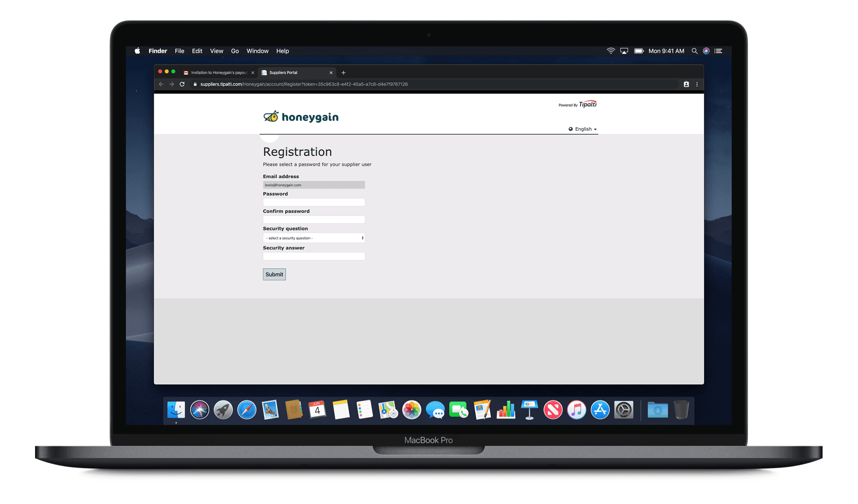Click the Password input field
This screenshot has width=858, height=504.
(x=314, y=202)
